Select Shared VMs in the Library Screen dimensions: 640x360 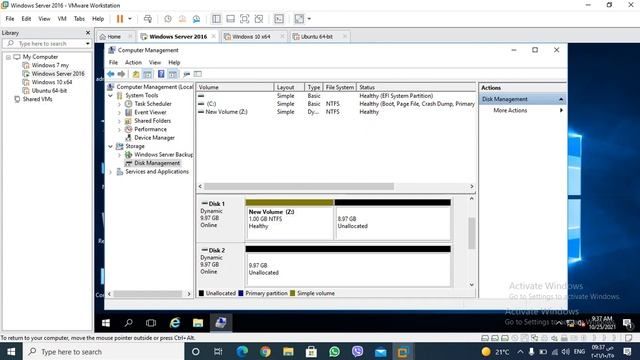(x=37, y=99)
